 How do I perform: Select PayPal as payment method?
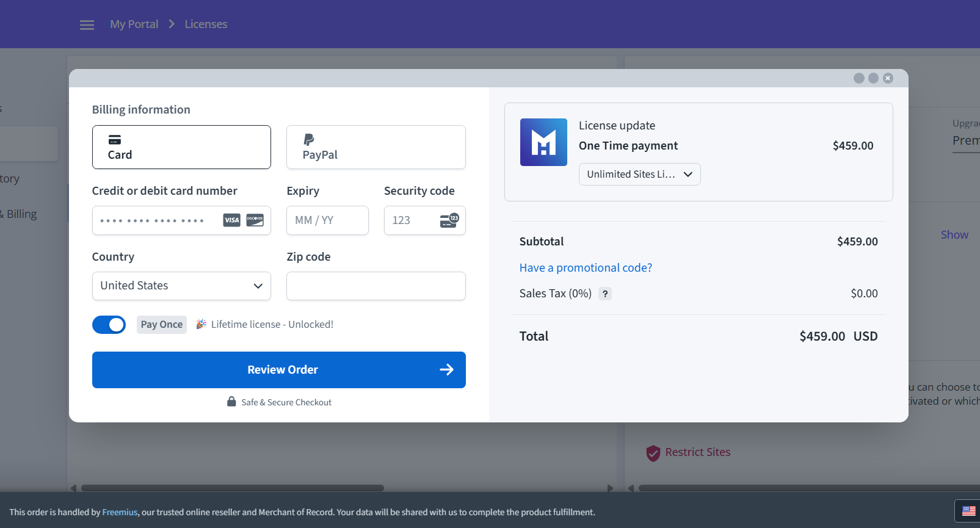[x=376, y=147]
